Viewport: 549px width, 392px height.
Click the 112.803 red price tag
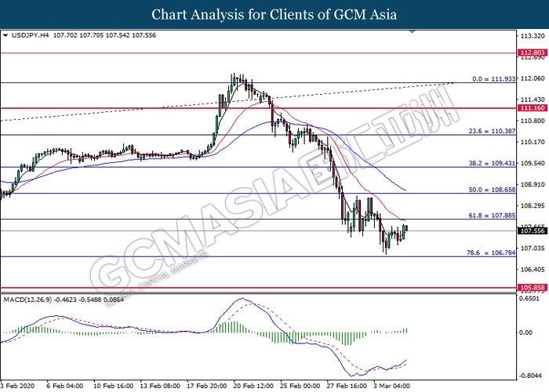[533, 53]
